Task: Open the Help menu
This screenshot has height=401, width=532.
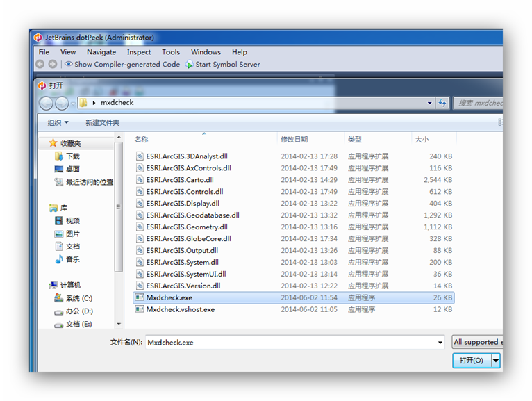Action: click(239, 52)
